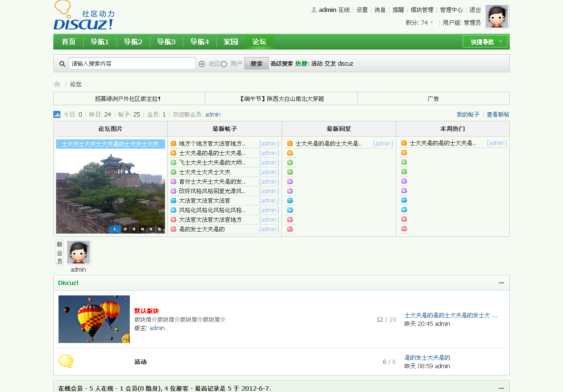Click the 广告 announcement cell
Screen dimensions: 563x392
pyautogui.click(x=433, y=99)
